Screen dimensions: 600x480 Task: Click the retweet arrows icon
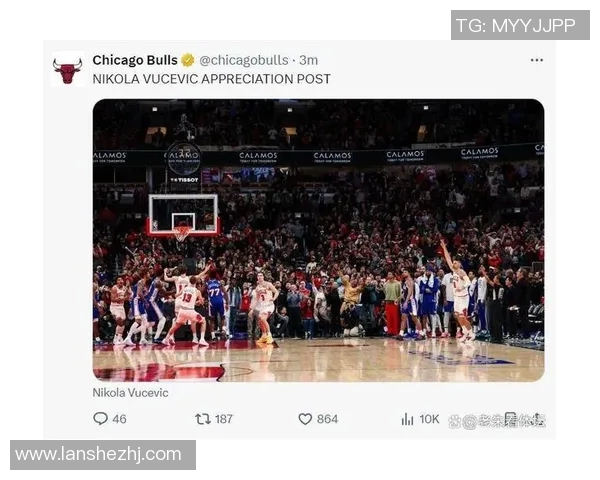203,419
